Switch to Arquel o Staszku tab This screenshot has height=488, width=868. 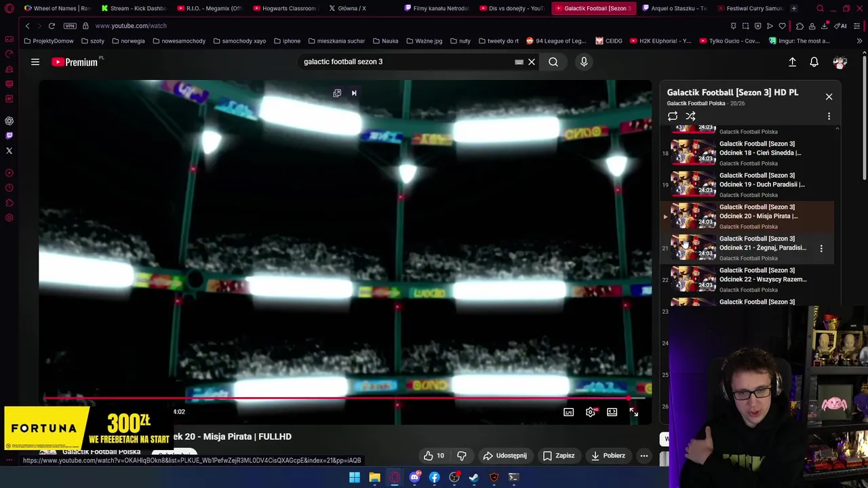click(x=674, y=8)
